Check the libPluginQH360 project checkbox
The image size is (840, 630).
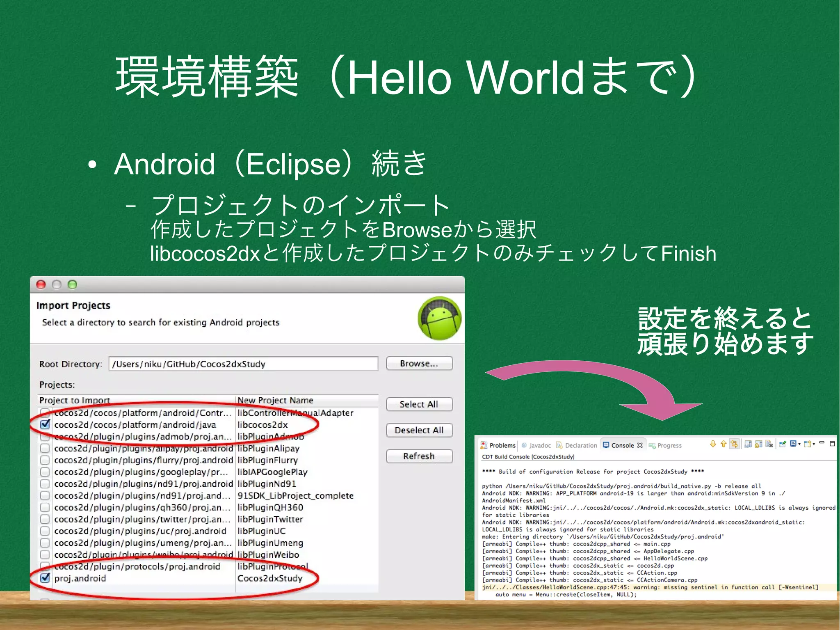(x=45, y=507)
